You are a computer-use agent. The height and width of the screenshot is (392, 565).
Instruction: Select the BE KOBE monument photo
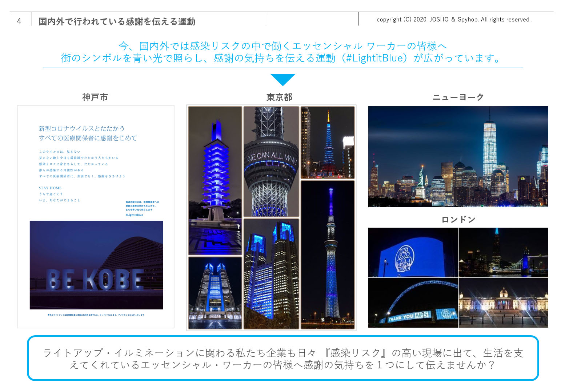pos(96,265)
